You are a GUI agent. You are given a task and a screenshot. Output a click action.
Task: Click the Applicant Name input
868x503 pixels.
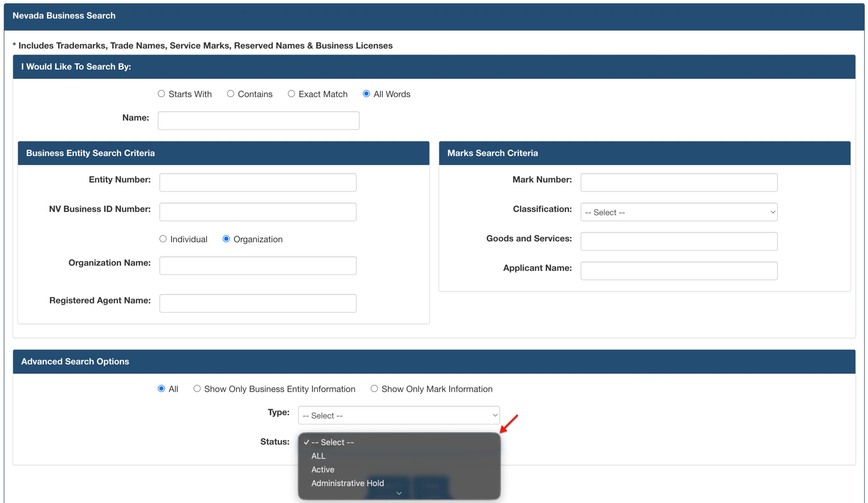(x=679, y=271)
